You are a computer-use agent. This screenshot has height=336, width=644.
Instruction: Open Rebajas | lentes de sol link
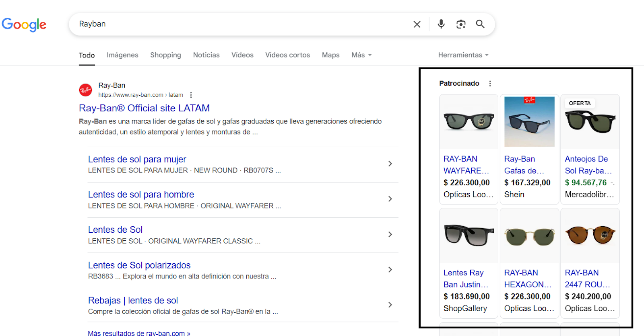(133, 301)
